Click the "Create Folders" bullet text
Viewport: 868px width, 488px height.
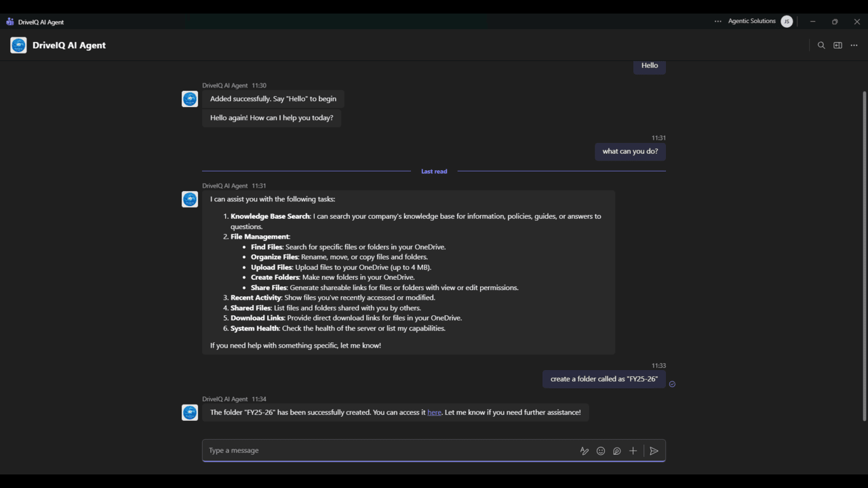[x=333, y=277]
